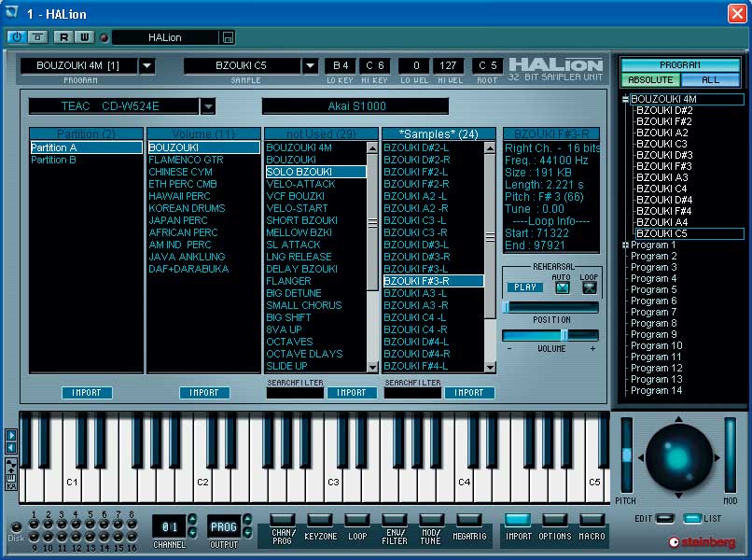This screenshot has height=560, width=752.
Task: Toggle the rehearsal LOOP checkbox
Action: tap(589, 287)
